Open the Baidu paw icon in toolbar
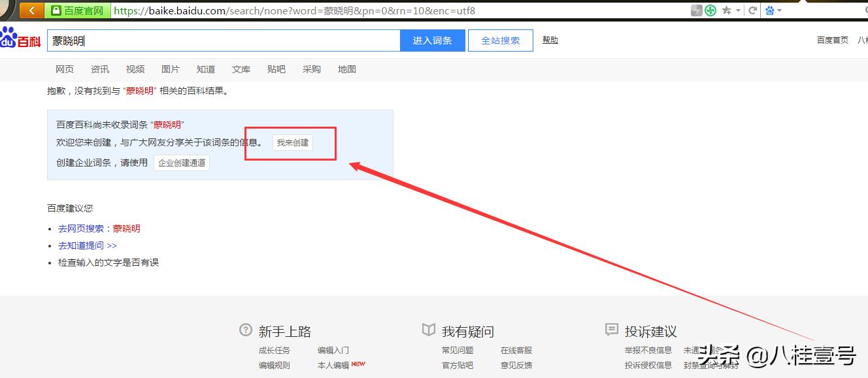This screenshot has height=378, width=868. (769, 10)
